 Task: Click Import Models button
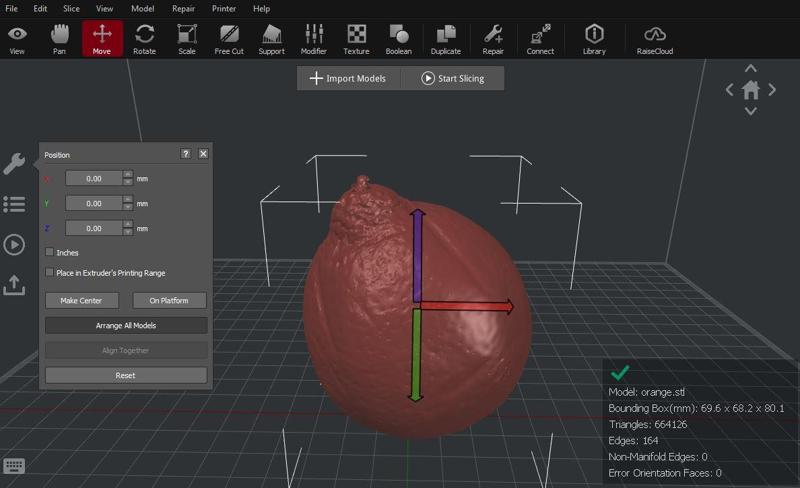(348, 78)
